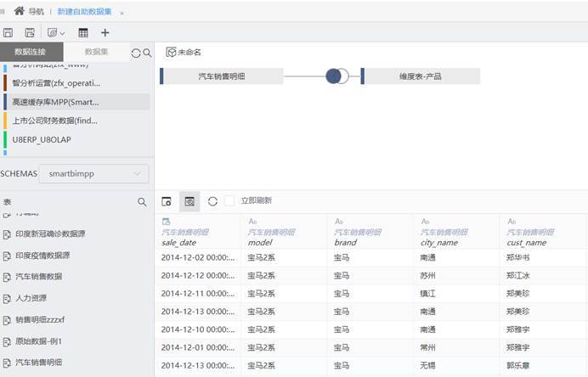The height and width of the screenshot is (377, 588).
Task: Open the table grid view icon
Action: [83, 32]
